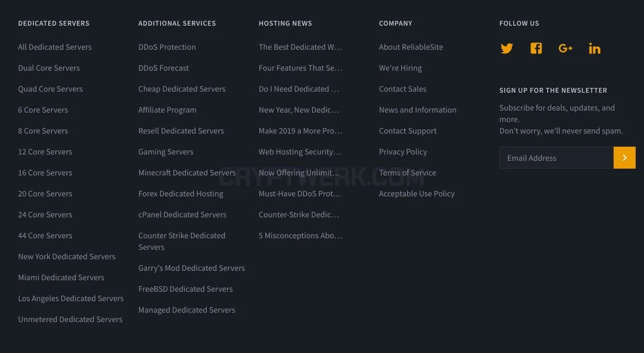Open Unmetered Dedicated Servers link
This screenshot has width=644, height=353.
(x=70, y=319)
